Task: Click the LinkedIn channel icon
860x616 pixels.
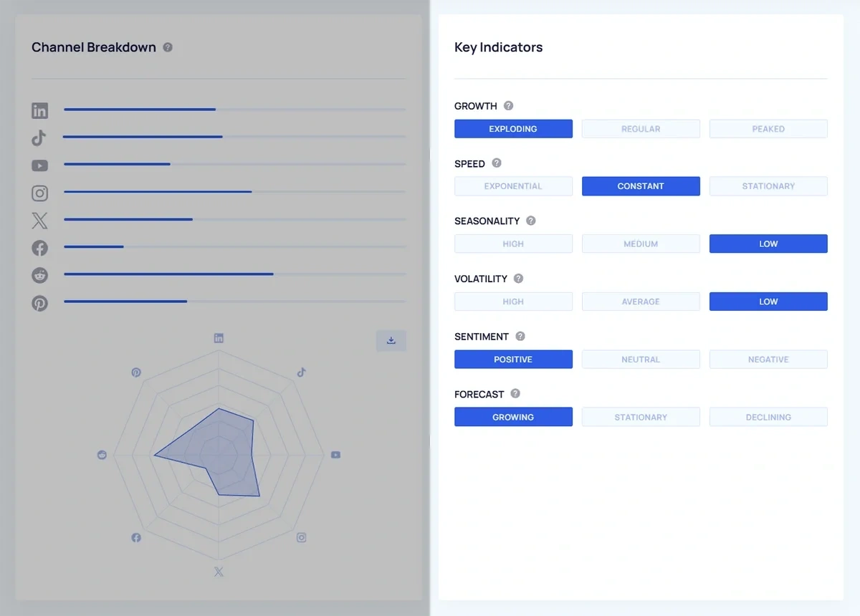Action: coord(39,110)
